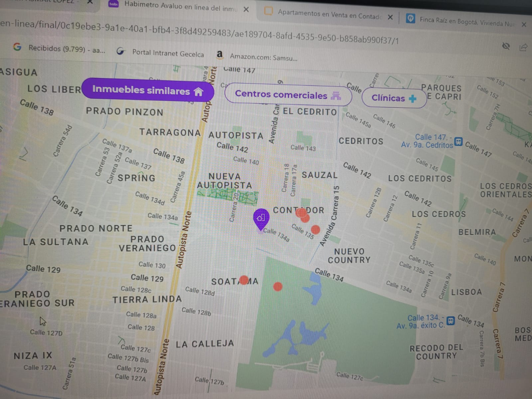Click the LOS CEDROS ORIENTALES label
The image size is (532, 399).
coord(506,190)
